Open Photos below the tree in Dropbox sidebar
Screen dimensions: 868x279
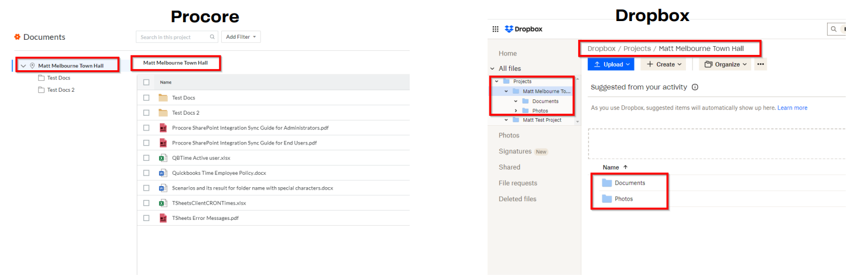tap(509, 136)
